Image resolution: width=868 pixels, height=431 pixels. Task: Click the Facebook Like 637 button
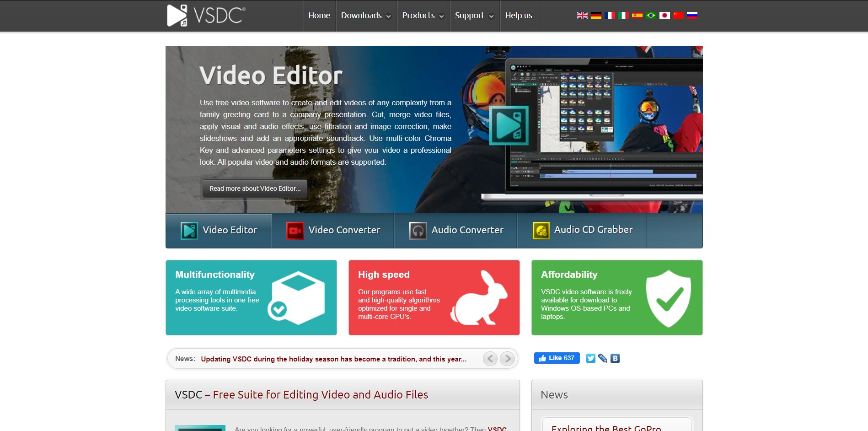click(x=557, y=358)
